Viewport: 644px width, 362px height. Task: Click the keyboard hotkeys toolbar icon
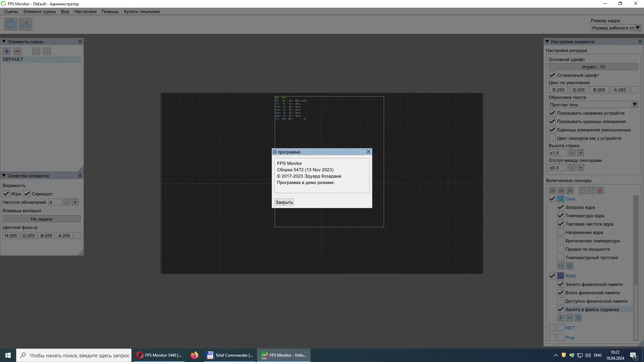(x=25, y=24)
